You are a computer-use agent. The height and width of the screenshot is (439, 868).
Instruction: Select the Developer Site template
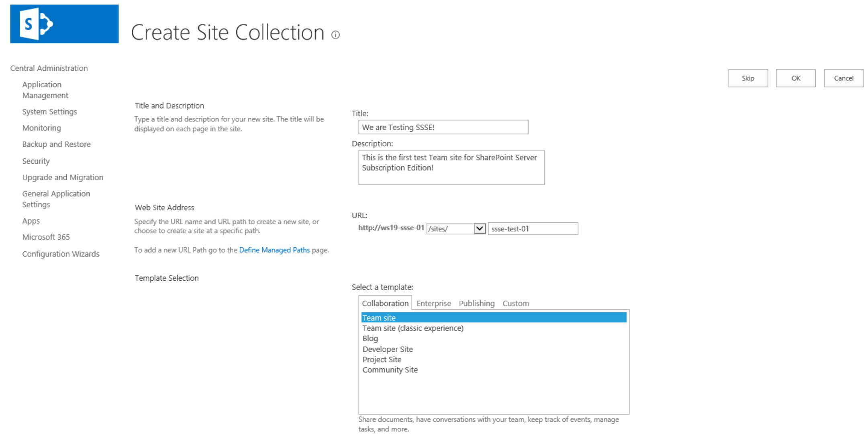(494, 349)
